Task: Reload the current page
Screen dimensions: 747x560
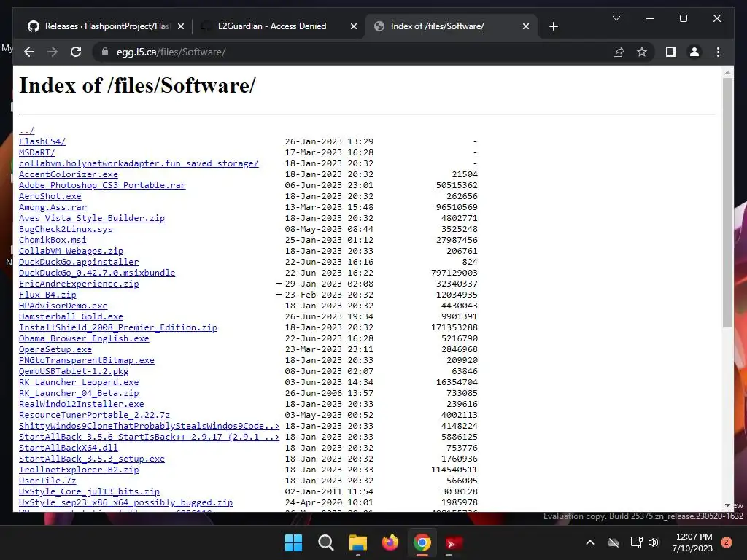Action: (76, 52)
